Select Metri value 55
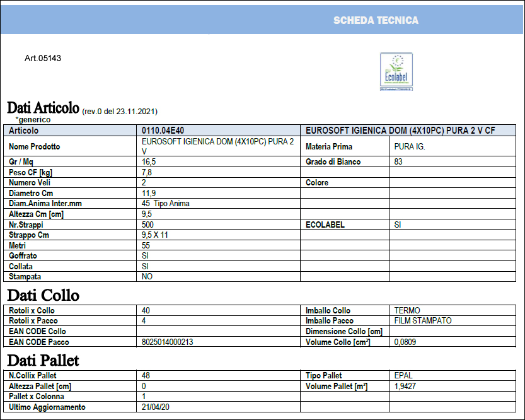The height and width of the screenshot is (420, 525). tap(146, 245)
